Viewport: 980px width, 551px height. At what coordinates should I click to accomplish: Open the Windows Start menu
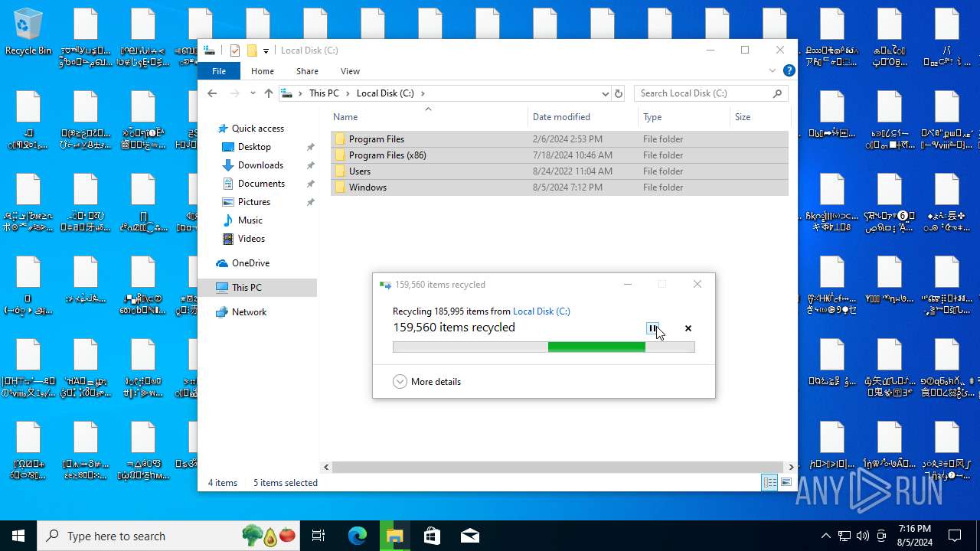coord(18,536)
